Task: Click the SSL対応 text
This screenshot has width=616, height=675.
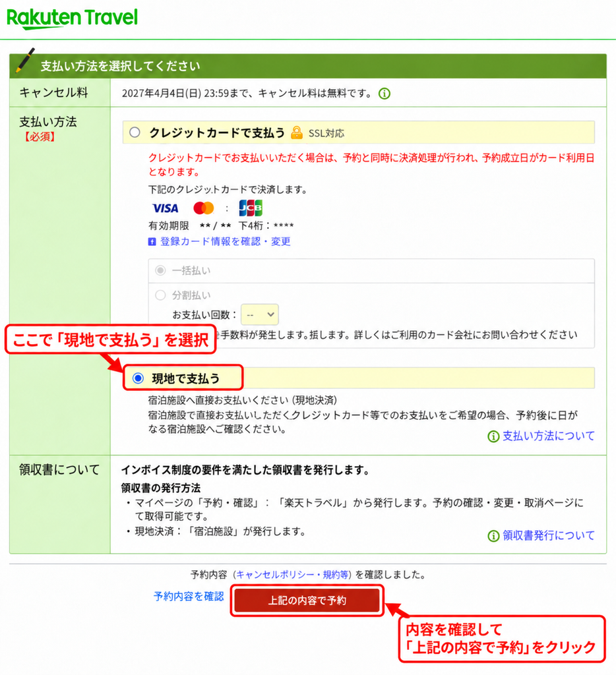Action: (x=326, y=133)
